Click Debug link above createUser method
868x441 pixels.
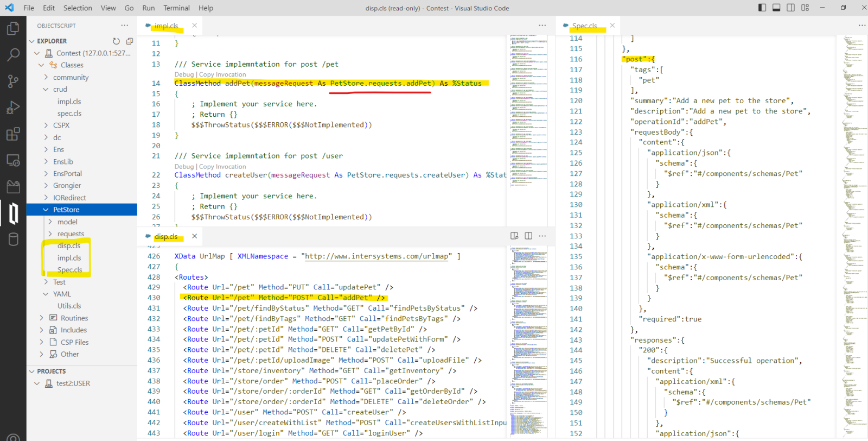point(184,167)
